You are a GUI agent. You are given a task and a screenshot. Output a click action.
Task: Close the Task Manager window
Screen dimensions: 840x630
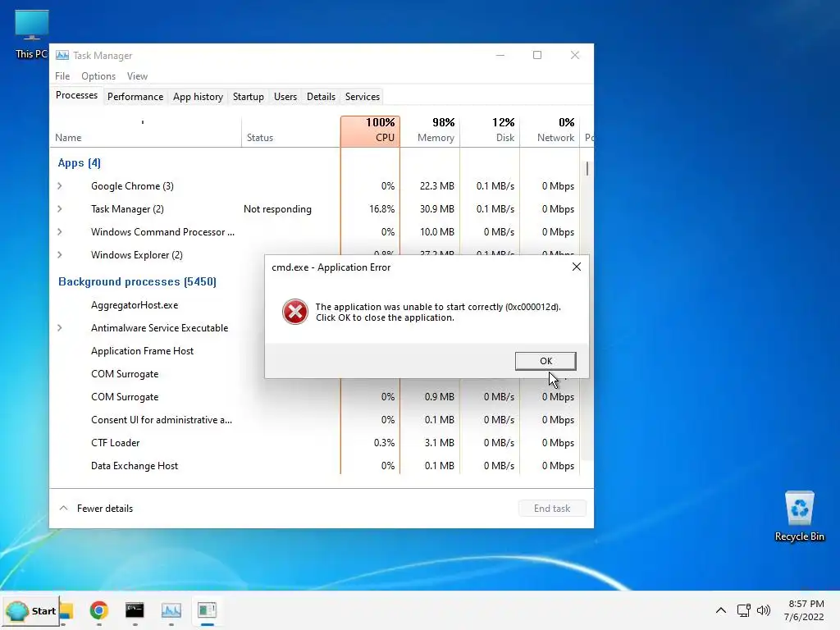pyautogui.click(x=575, y=55)
